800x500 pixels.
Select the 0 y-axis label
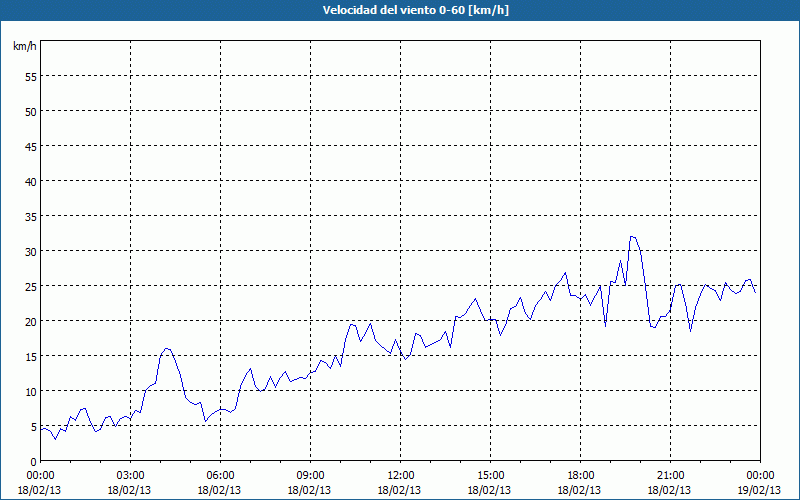pos(34,462)
